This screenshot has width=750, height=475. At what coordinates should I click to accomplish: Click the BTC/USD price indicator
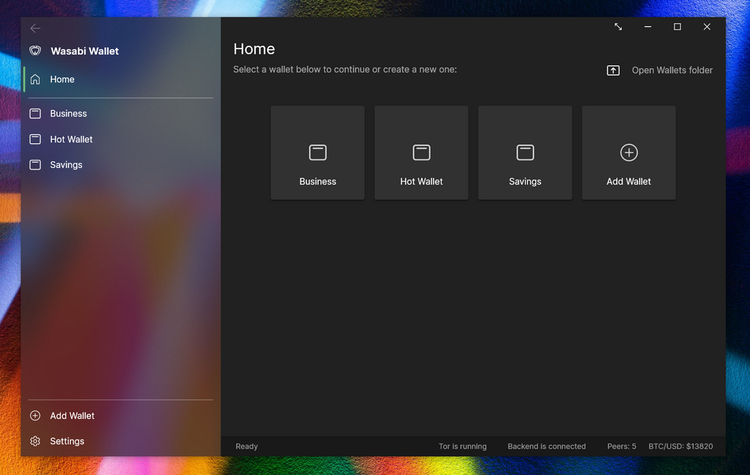coord(680,446)
